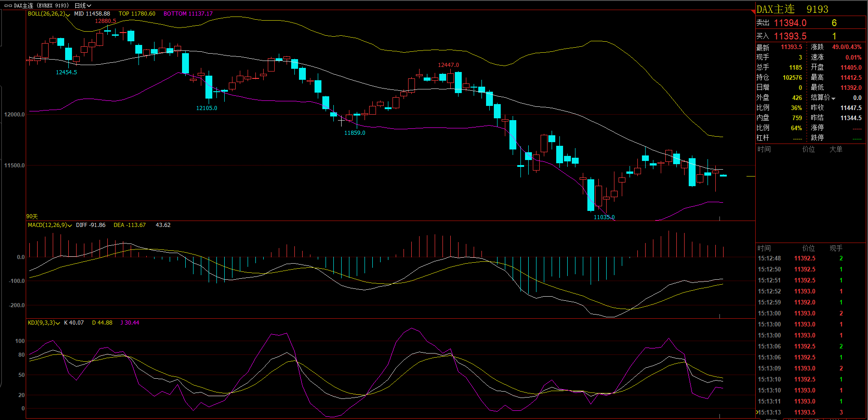Click the 大单 column header
This screenshot has width=868, height=420.
836,149
